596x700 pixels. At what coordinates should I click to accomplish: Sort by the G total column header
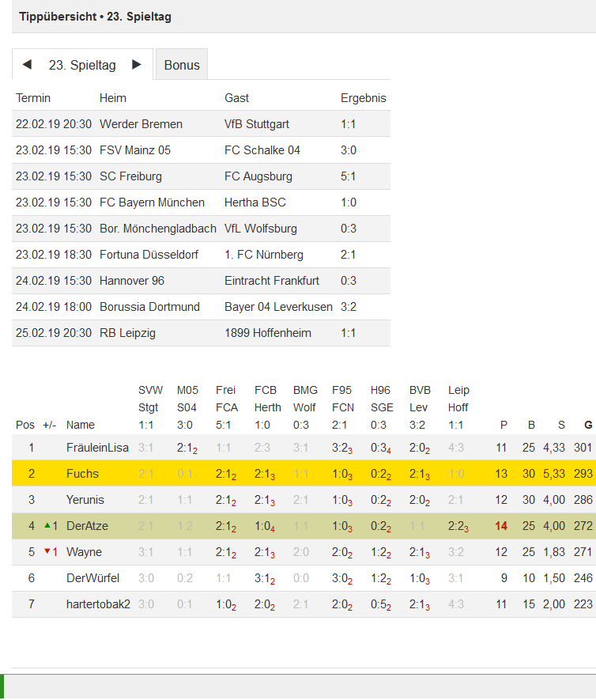[x=588, y=425]
